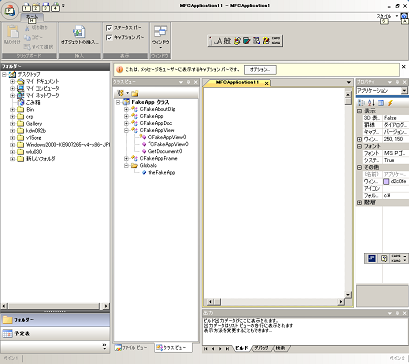Screen dimensions: 409x364
Task: Click quick access toolbar button 2
Action: (x=36, y=8)
